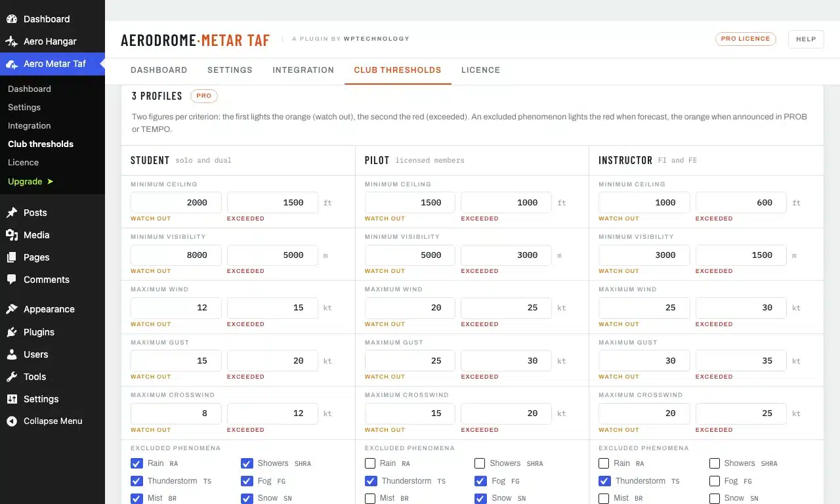Screen dimensions: 840x504
Task: Click the Dashboard gauge icon in sidebar
Action: click(12, 19)
